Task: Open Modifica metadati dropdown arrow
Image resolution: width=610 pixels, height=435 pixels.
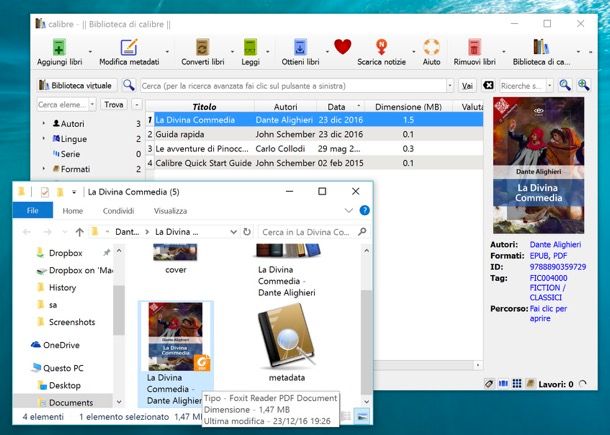Action: pyautogui.click(x=167, y=51)
